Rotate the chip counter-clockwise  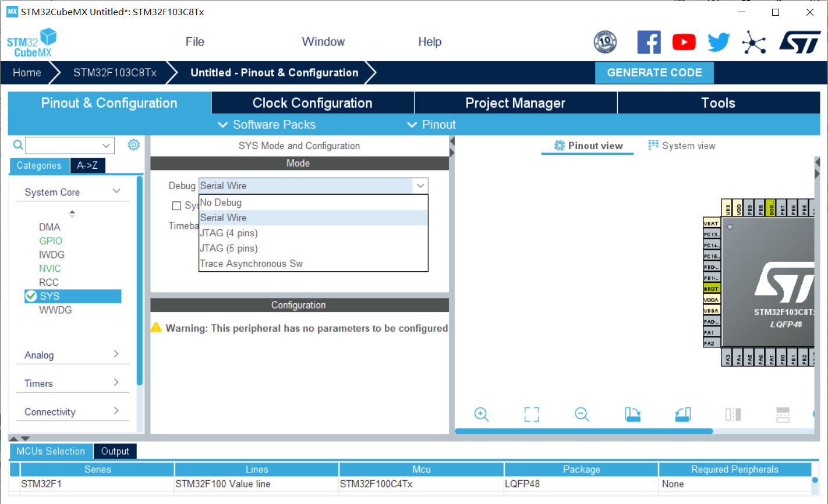point(683,414)
